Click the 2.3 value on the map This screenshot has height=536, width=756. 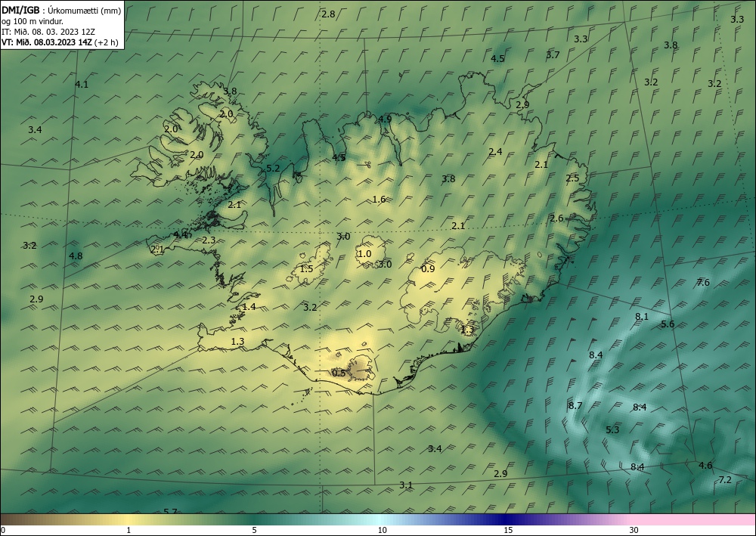tap(209, 240)
